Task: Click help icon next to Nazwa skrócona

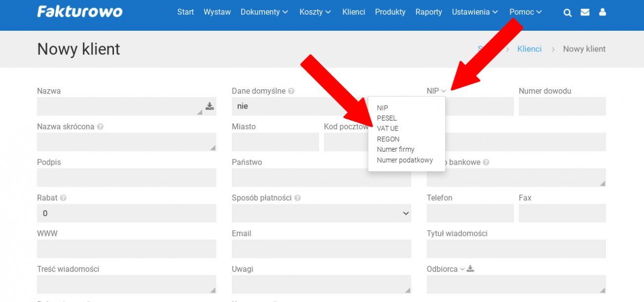Action: pos(100,127)
